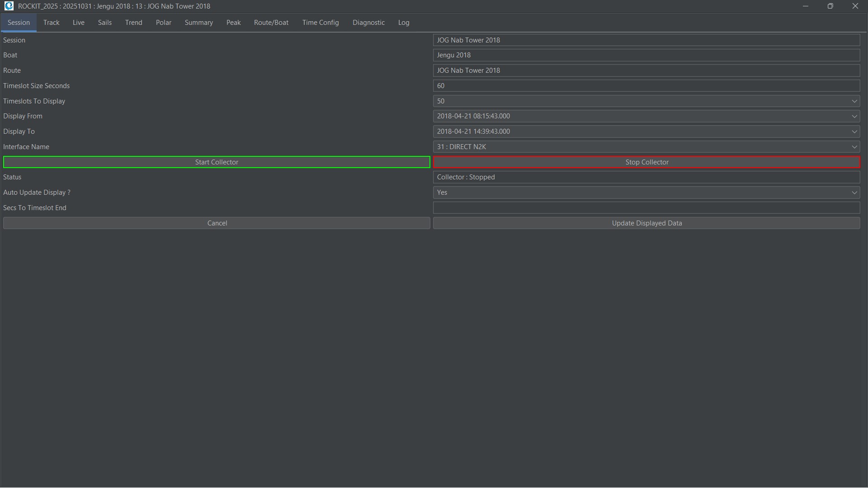The image size is (868, 488).
Task: Click the Cancel button
Action: pos(217,223)
